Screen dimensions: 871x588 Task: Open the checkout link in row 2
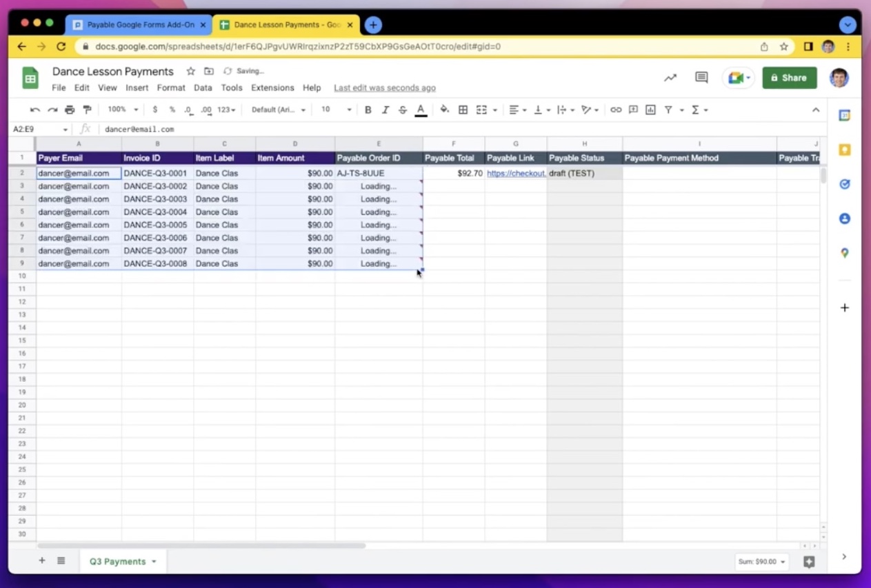tap(516, 173)
